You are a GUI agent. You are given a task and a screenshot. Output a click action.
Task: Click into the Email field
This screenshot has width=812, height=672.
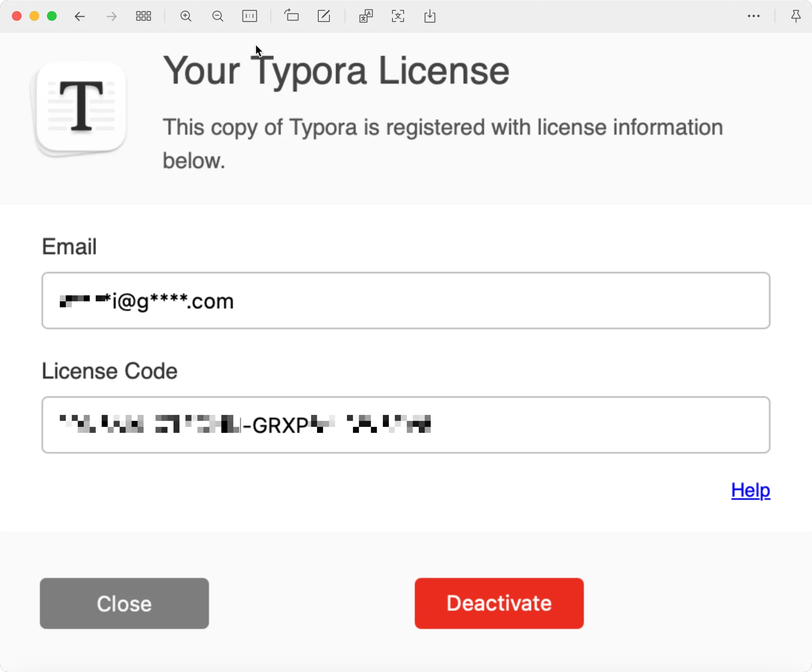tap(406, 301)
